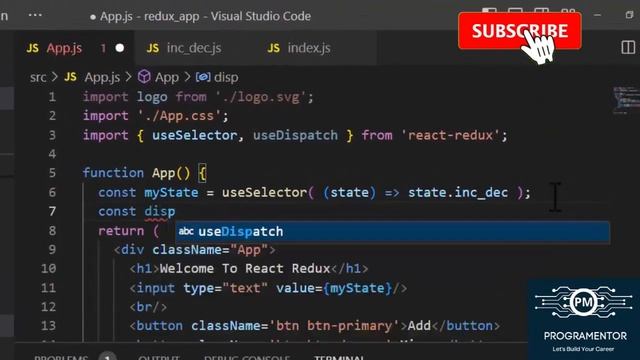
Task: Click the <br/> tag on line 12
Action: pyautogui.click(x=148, y=307)
